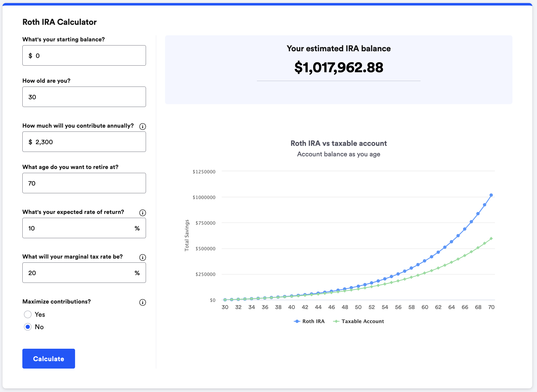The height and width of the screenshot is (392, 537).
Task: Select No for Maximize contributions
Action: tap(28, 327)
